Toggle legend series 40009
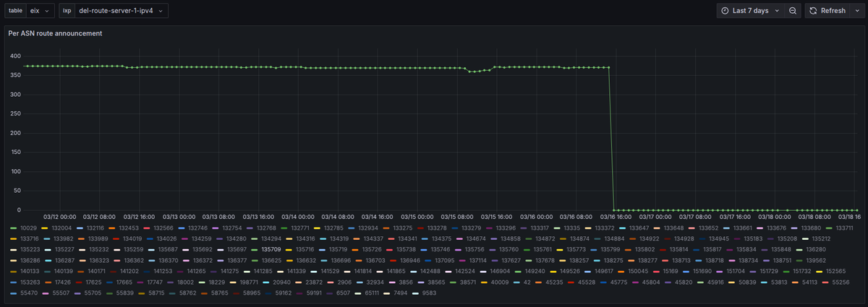Image resolution: width=868 pixels, height=307 pixels. [x=500, y=282]
